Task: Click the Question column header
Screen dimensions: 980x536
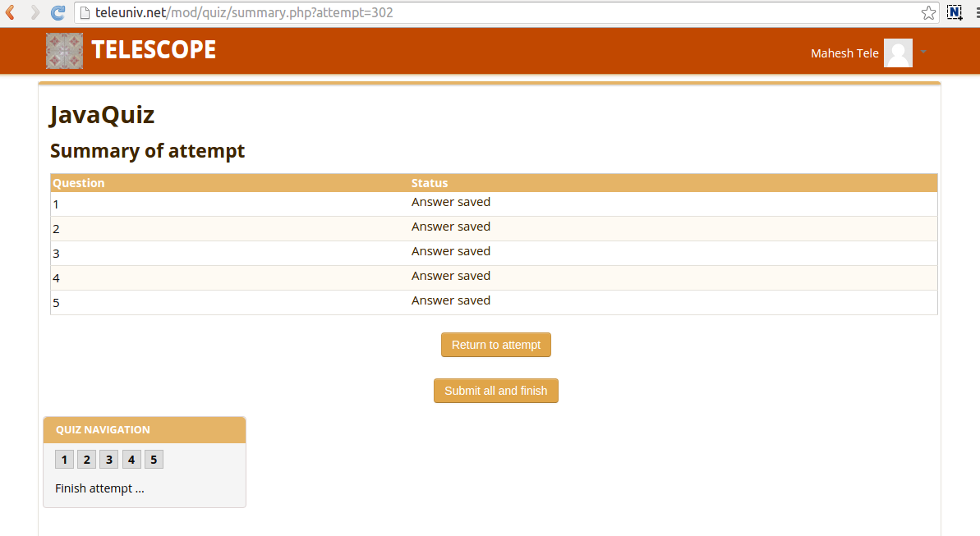Action: point(79,183)
